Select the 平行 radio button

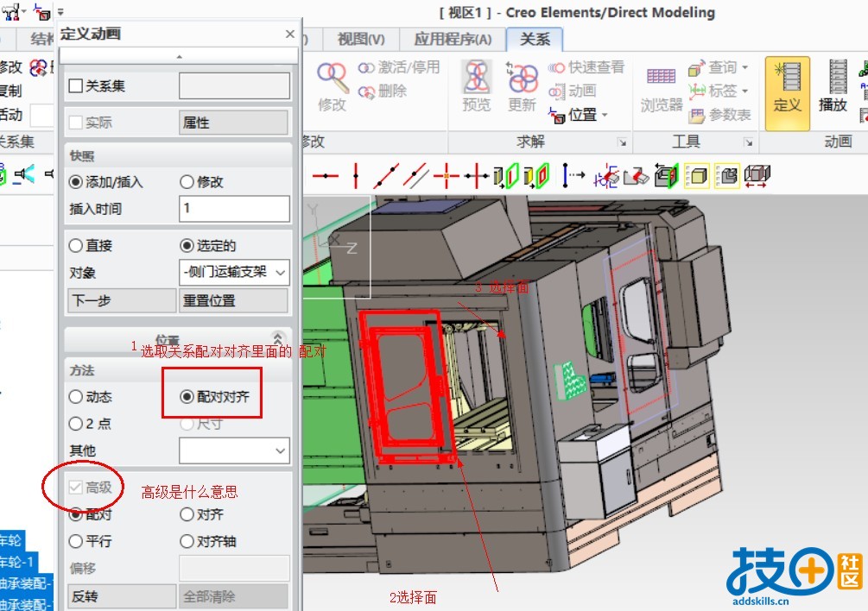point(76,541)
